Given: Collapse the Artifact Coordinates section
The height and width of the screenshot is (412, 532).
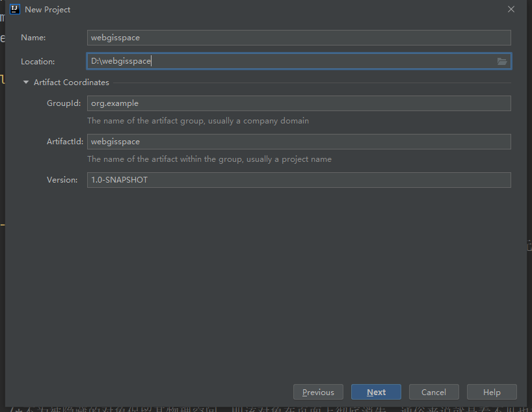Looking at the screenshot, I should click(26, 83).
